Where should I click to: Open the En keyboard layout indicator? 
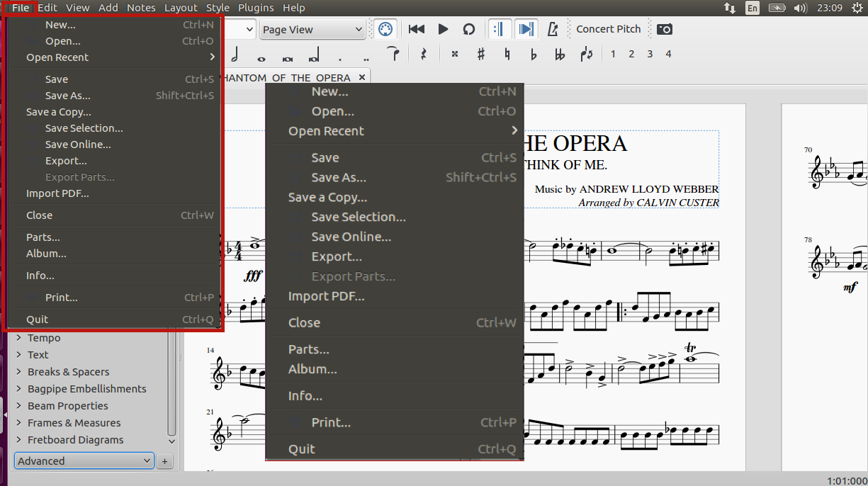point(753,8)
